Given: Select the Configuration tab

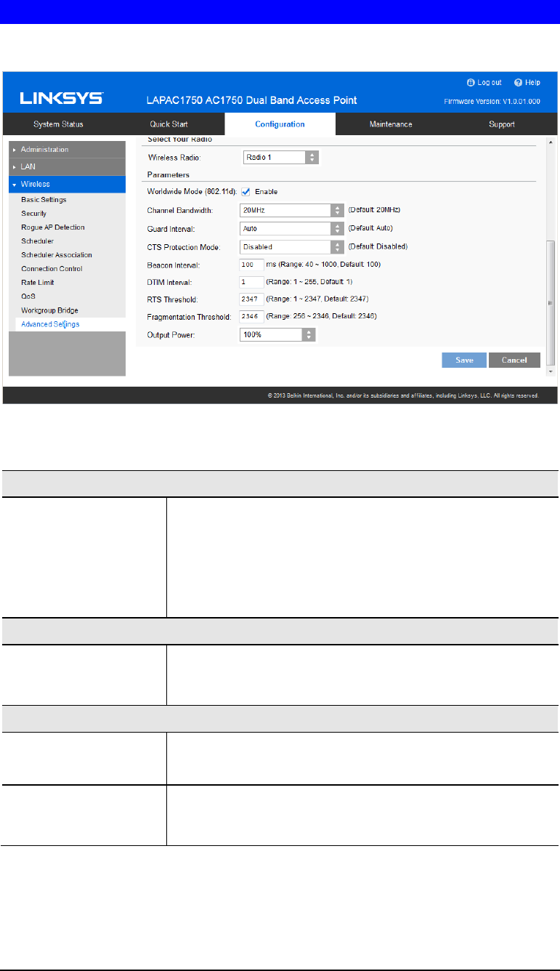Looking at the screenshot, I should (x=280, y=124).
